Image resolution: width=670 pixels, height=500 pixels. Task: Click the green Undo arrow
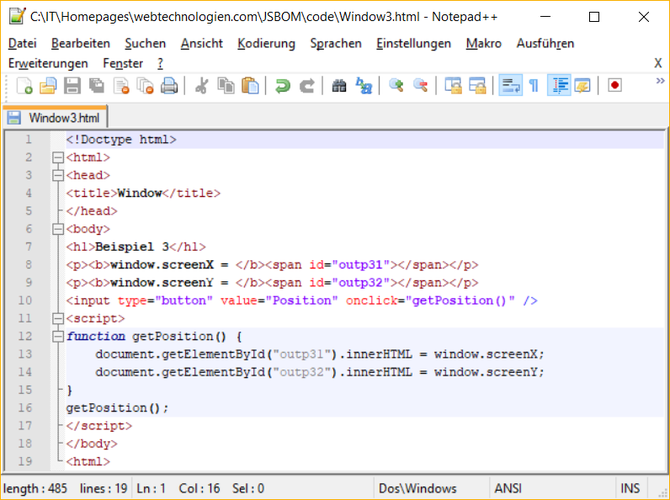[282, 85]
